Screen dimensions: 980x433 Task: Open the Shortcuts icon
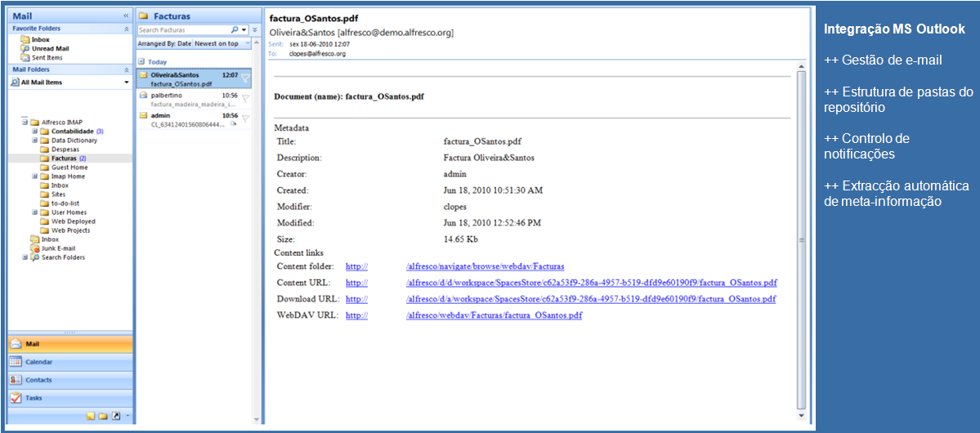115,416
